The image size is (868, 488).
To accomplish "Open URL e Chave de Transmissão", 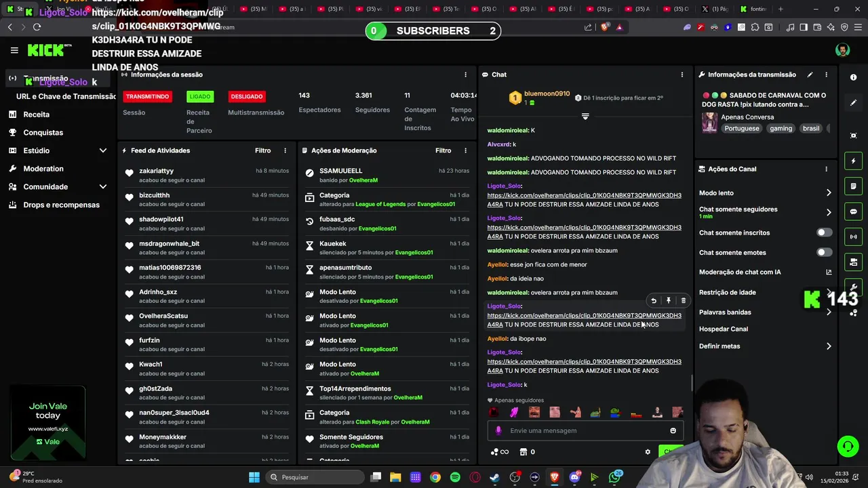I will [66, 96].
